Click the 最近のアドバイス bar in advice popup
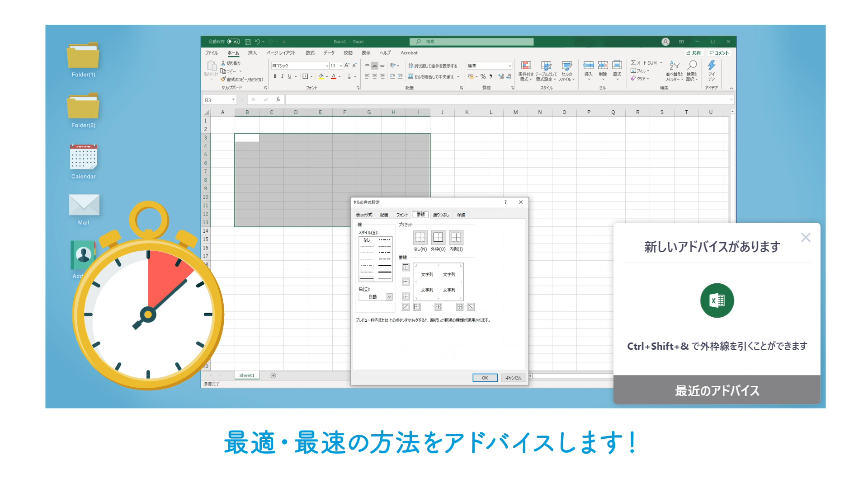The height and width of the screenshot is (488, 868). [717, 390]
